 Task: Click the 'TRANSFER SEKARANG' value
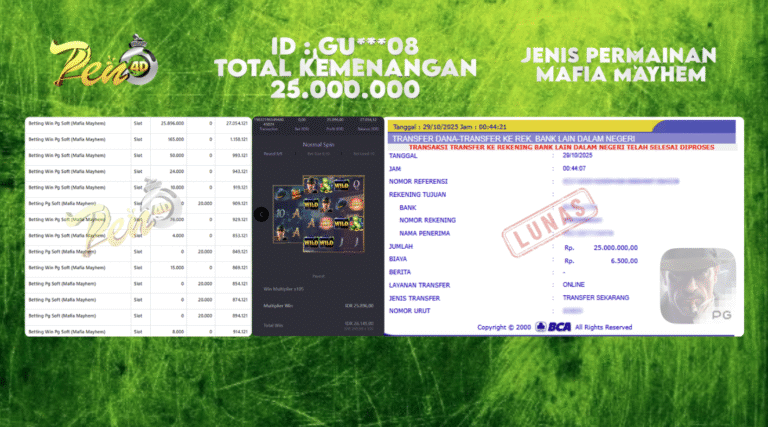click(596, 297)
